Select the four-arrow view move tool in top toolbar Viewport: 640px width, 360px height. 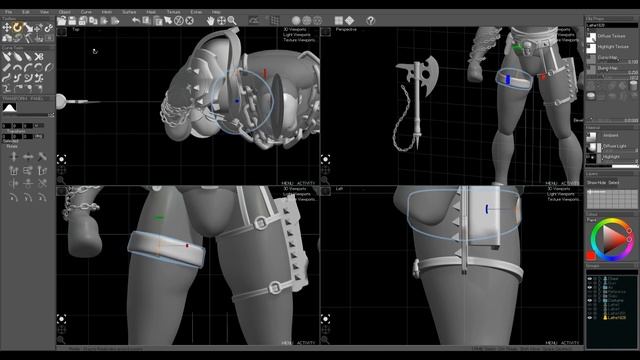coord(221,20)
